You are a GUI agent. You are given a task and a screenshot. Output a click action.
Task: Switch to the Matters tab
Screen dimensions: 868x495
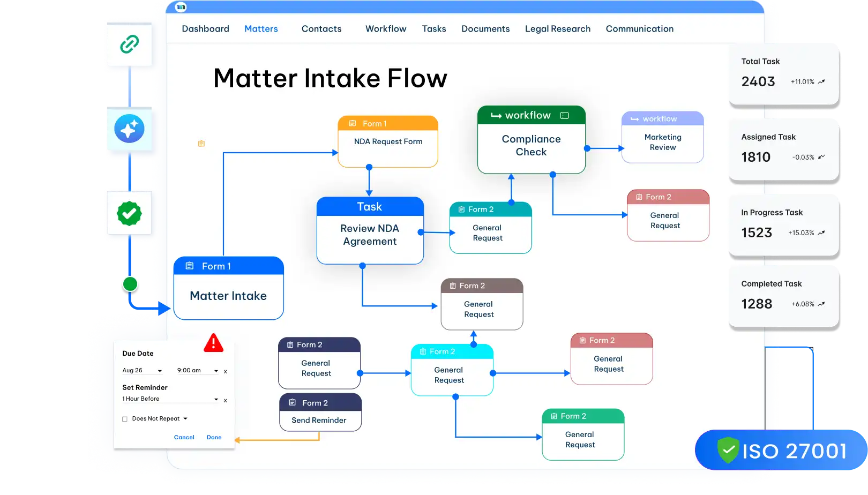pos(261,29)
